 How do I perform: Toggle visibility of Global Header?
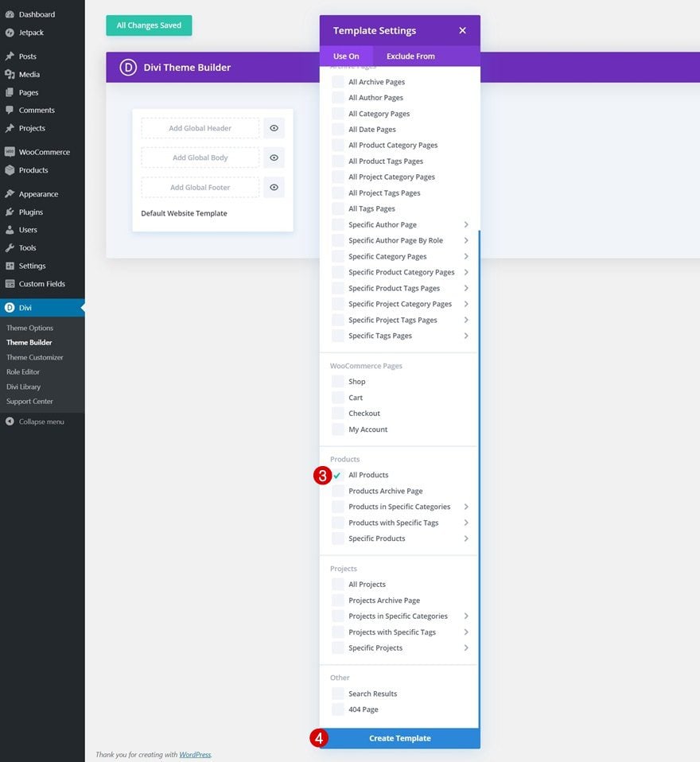274,128
